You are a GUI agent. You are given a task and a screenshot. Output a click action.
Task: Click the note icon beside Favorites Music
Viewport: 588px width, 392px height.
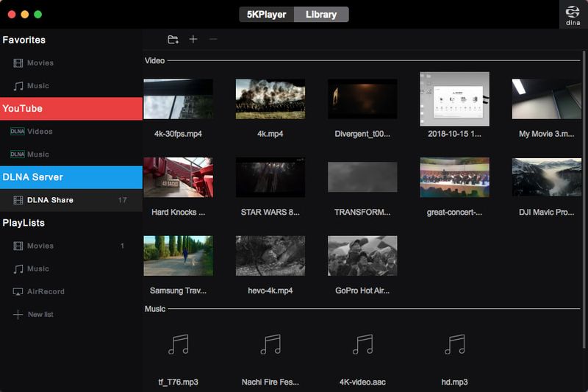[18, 86]
